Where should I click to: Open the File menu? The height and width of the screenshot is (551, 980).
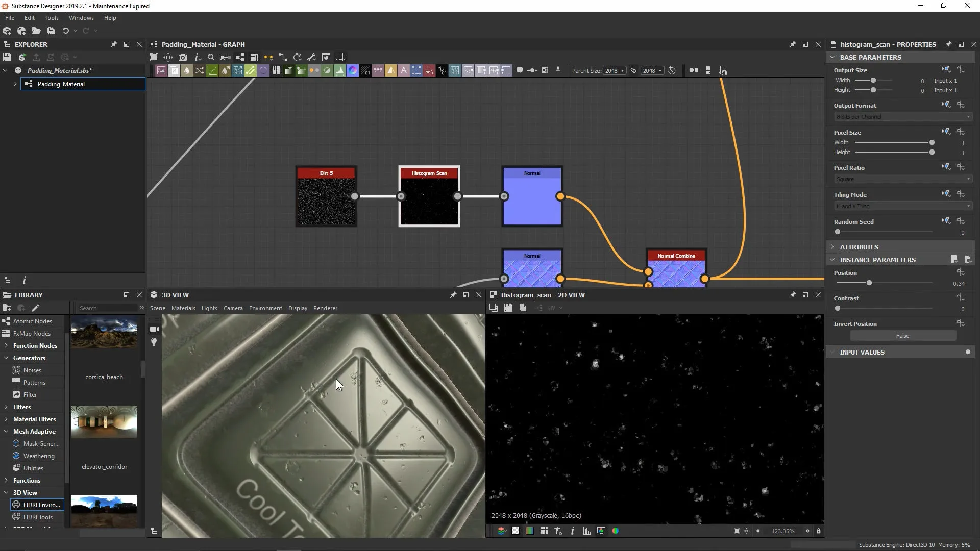point(10,18)
